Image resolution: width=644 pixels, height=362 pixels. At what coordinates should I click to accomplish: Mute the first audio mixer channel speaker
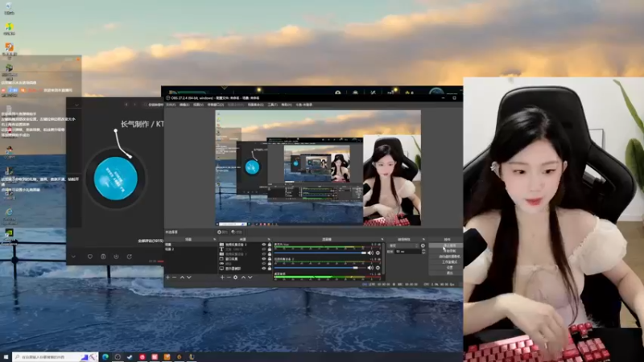(370, 253)
